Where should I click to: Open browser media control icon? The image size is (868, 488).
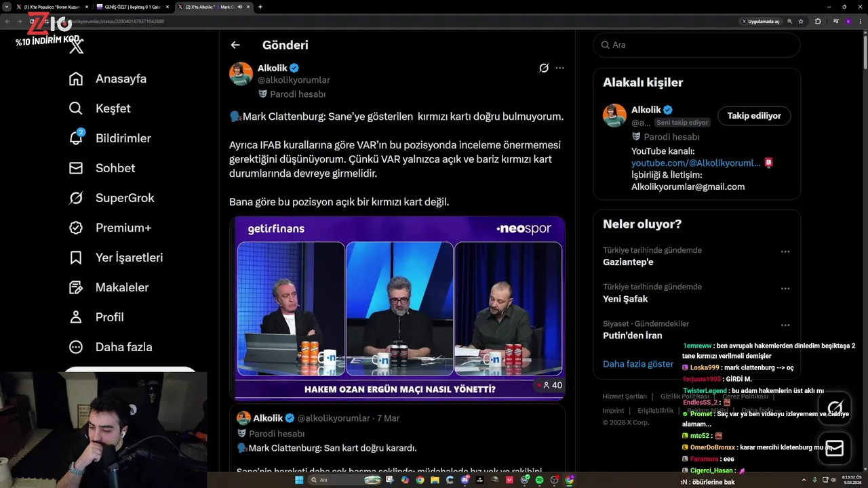[x=836, y=22]
